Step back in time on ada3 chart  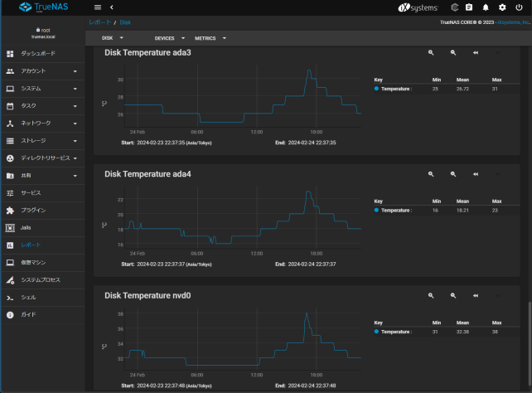476,52
